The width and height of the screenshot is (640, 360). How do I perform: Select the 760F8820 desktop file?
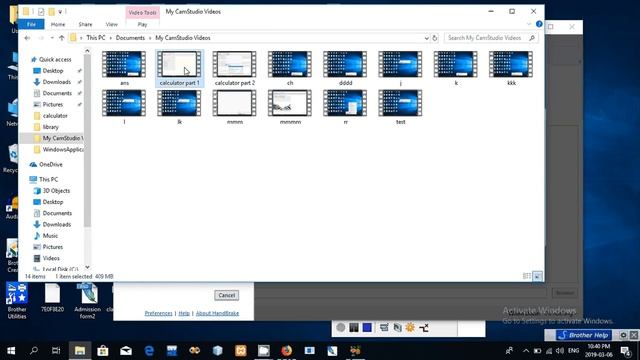coord(52,298)
